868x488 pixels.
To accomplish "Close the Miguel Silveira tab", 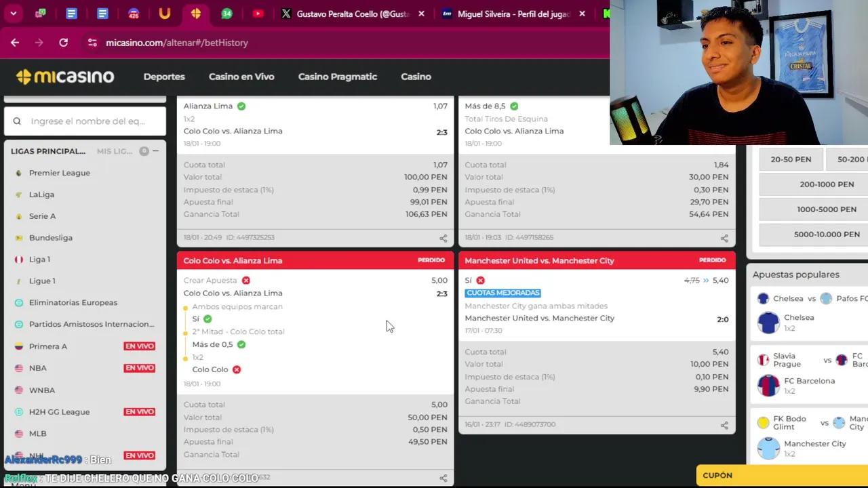I will coord(582,14).
